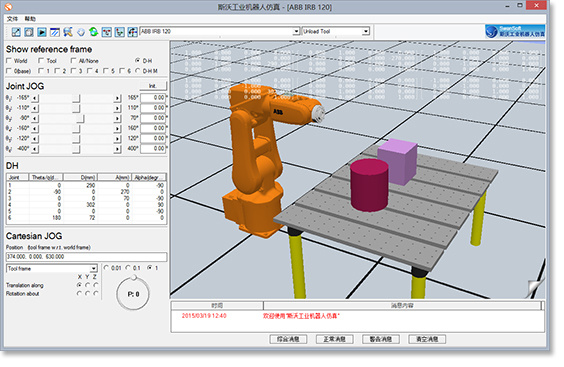
Task: Click the right arrow of the θ3 slider
Action: pos(117,118)
